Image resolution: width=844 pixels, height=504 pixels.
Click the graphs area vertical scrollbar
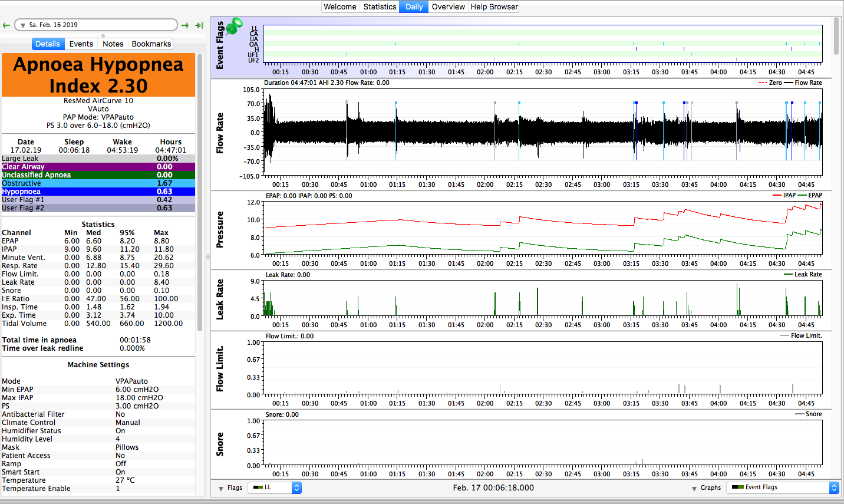(x=836, y=35)
